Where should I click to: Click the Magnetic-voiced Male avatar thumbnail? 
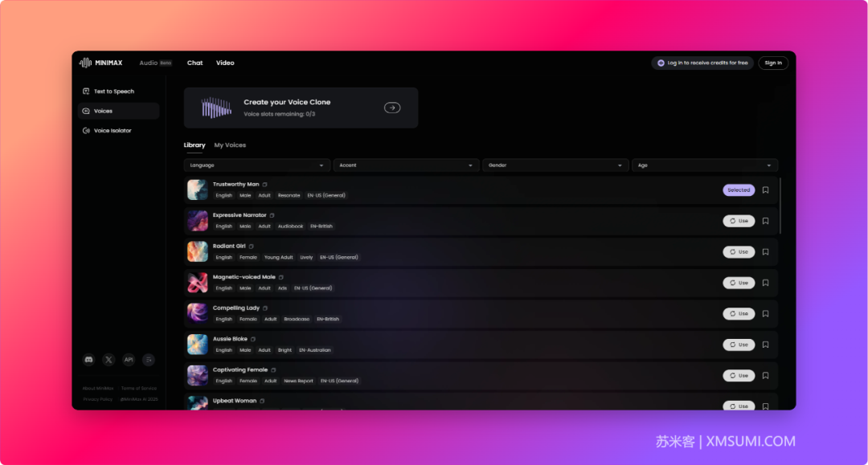point(198,283)
